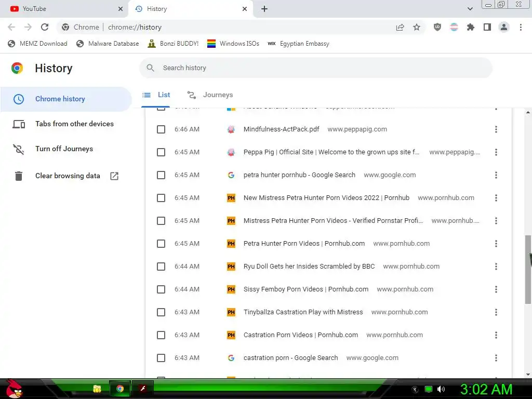Focus the Search history field
Viewport: 532px width, 399px height.
[x=316, y=68]
